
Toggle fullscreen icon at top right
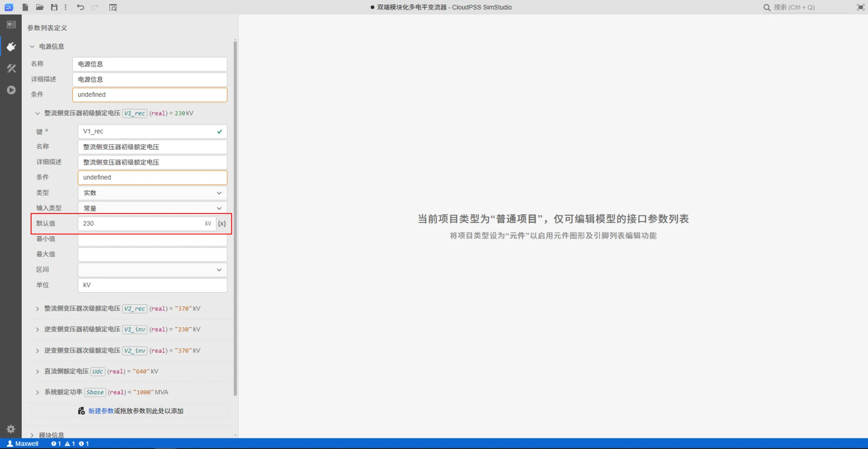pyautogui.click(x=860, y=7)
